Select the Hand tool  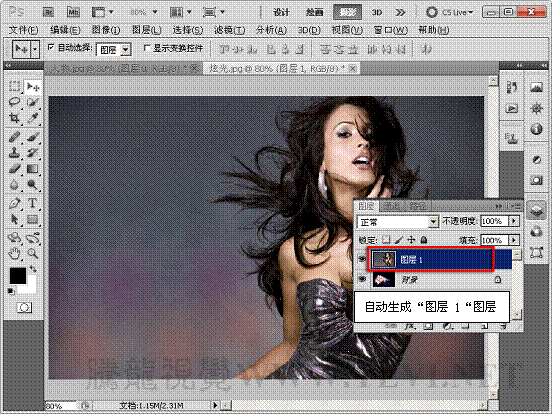pyautogui.click(x=14, y=253)
